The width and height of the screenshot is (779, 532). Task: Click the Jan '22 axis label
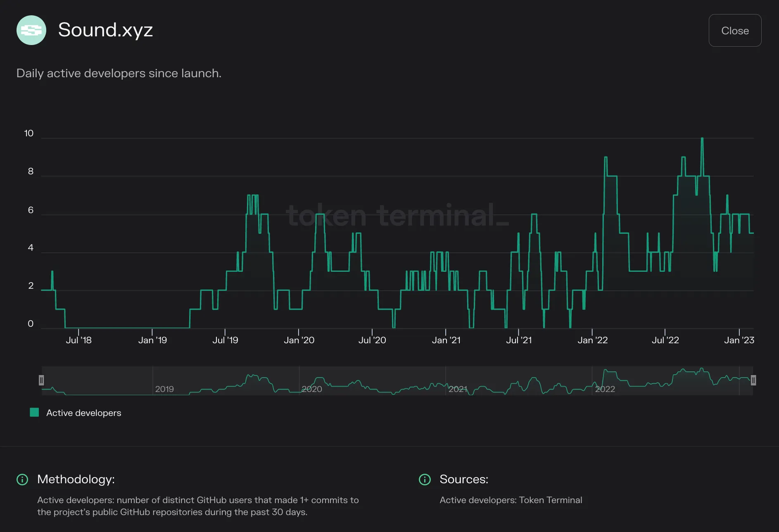(x=592, y=340)
